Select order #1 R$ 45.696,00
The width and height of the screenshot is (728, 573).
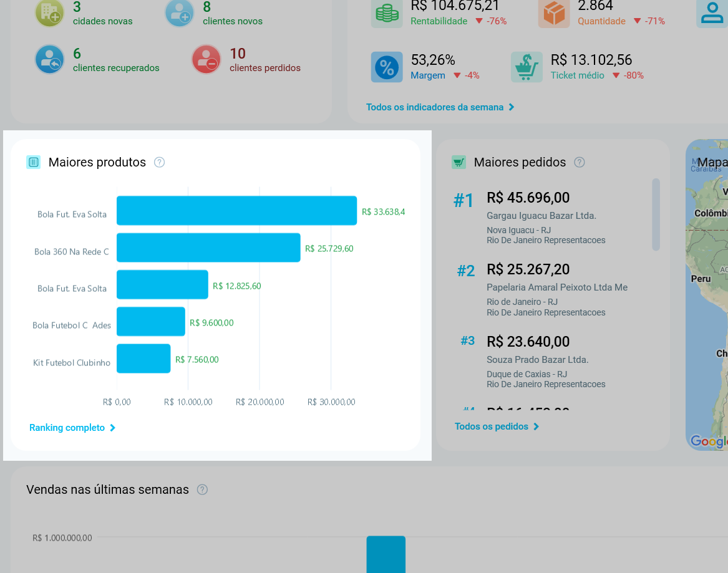click(x=528, y=198)
